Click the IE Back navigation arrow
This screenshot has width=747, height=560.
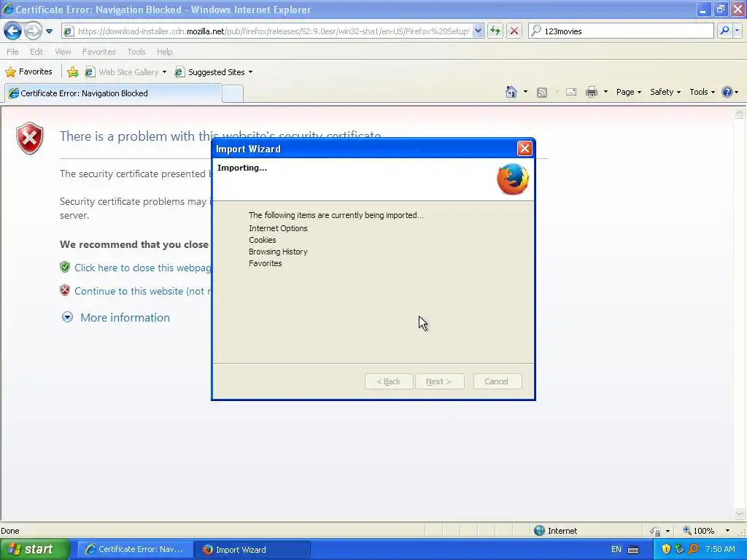tap(13, 31)
